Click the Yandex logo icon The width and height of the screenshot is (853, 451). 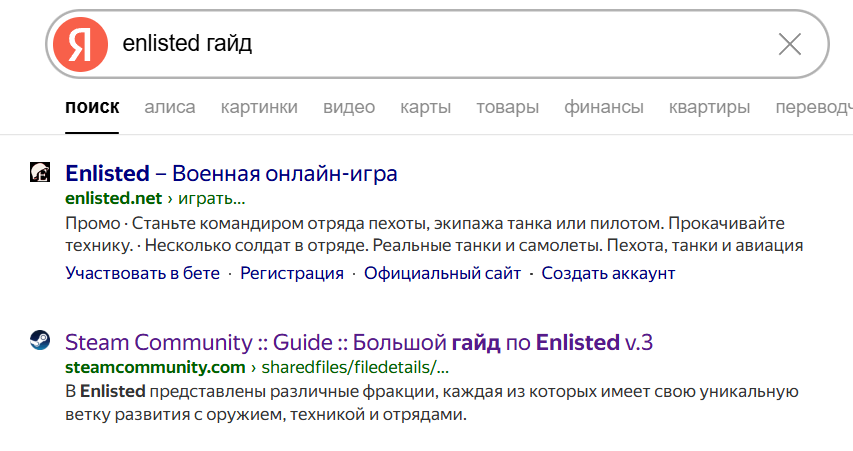80,44
